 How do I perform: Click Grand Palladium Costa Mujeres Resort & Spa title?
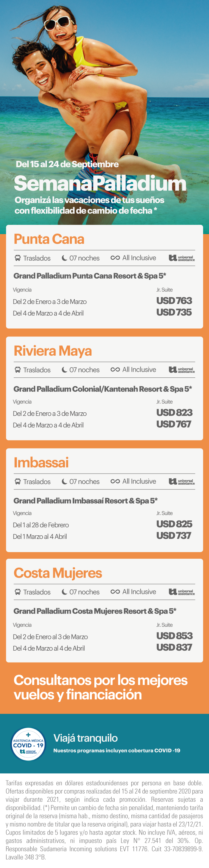click(x=95, y=611)
